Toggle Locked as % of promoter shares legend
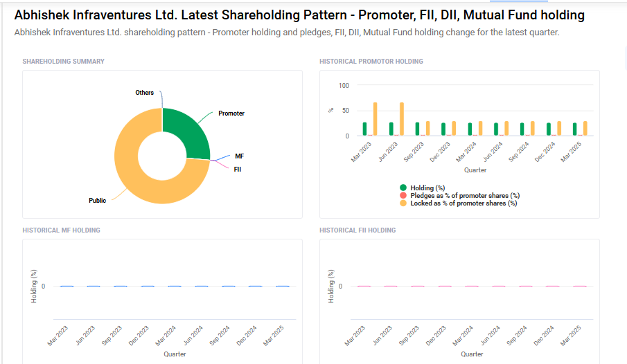Screen dimensions: 627x364 coord(458,203)
